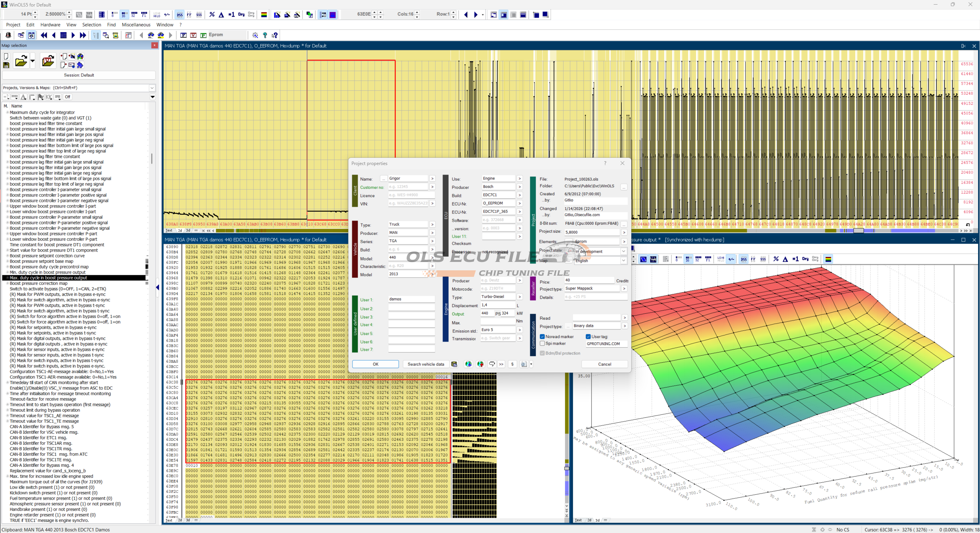
Task: Click the speech bubble comment icon
Action: point(492,364)
